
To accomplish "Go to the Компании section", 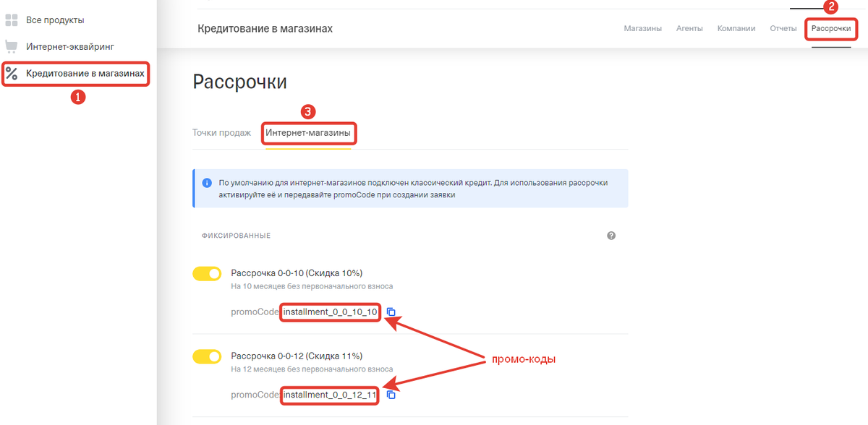I will [736, 29].
